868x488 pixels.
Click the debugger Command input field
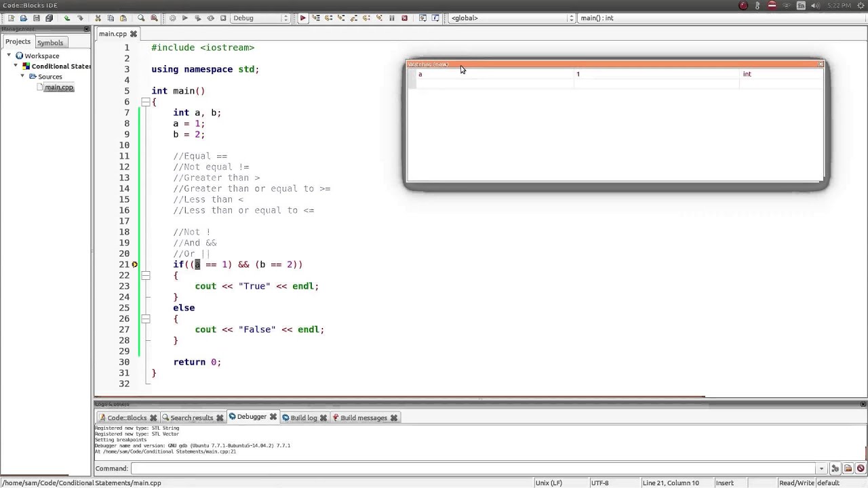pyautogui.click(x=473, y=468)
